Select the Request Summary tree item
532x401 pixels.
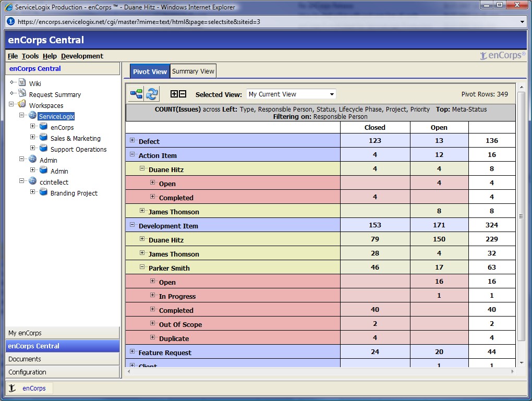pos(55,95)
